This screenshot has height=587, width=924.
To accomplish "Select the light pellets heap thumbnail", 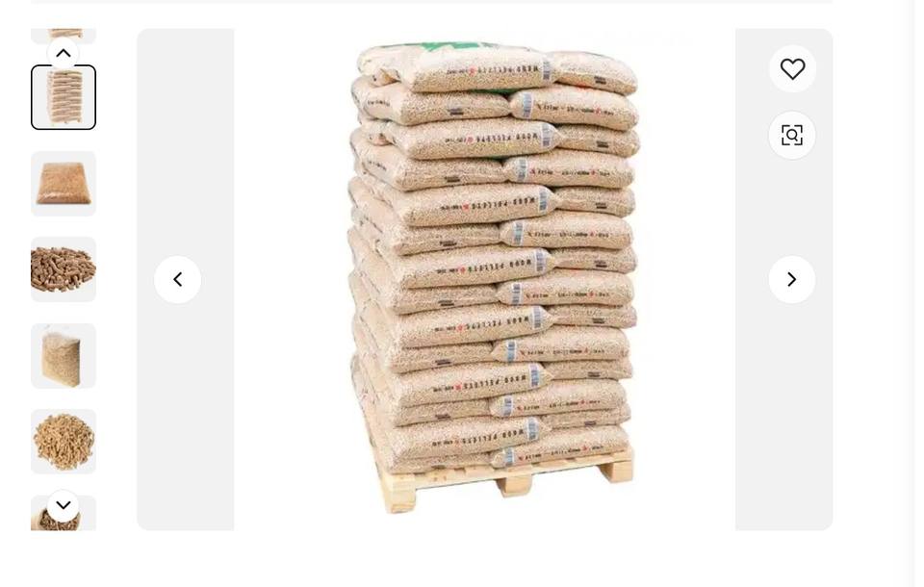I will coord(64,442).
